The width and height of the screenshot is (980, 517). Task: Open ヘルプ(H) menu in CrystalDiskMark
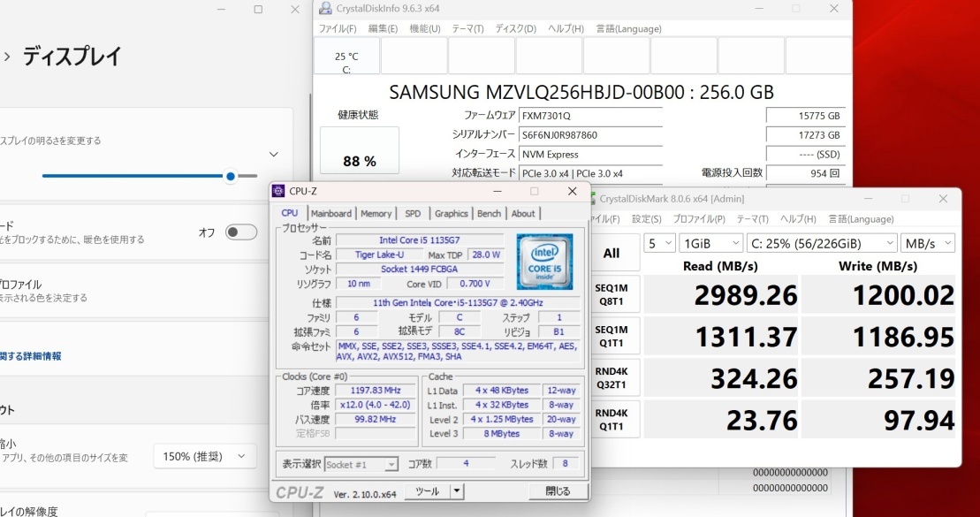798,219
